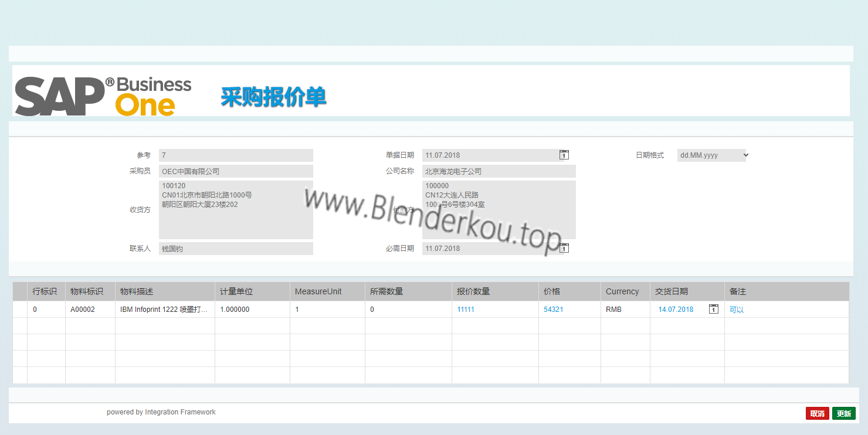The width and height of the screenshot is (868, 435).
Task: Click the 联系人 field 钱国钧
Action: [236, 249]
